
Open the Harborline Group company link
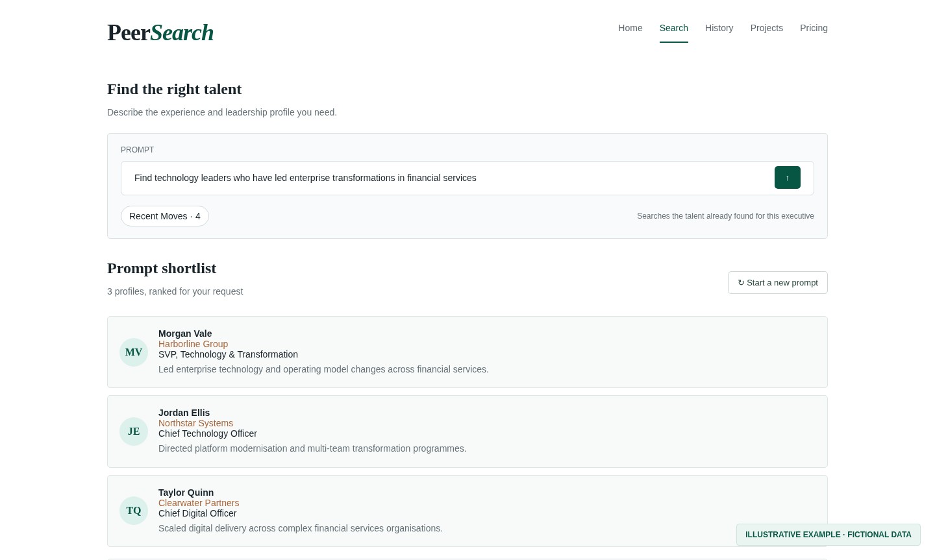[193, 344]
